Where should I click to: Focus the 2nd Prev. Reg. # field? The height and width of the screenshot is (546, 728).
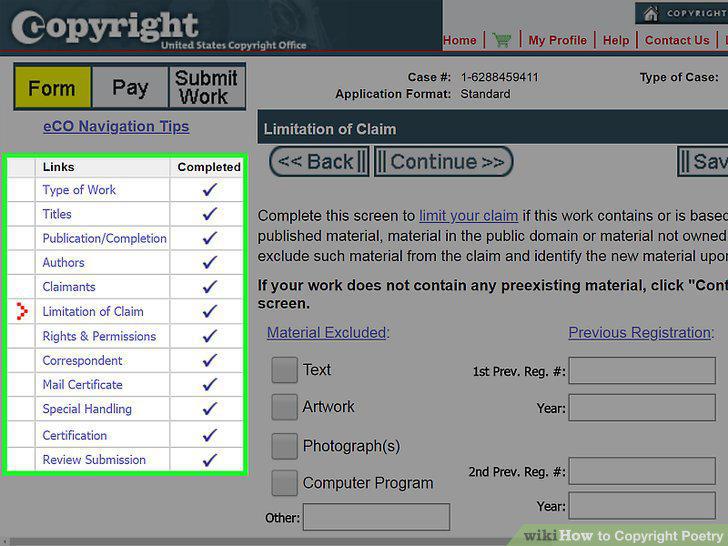point(642,471)
